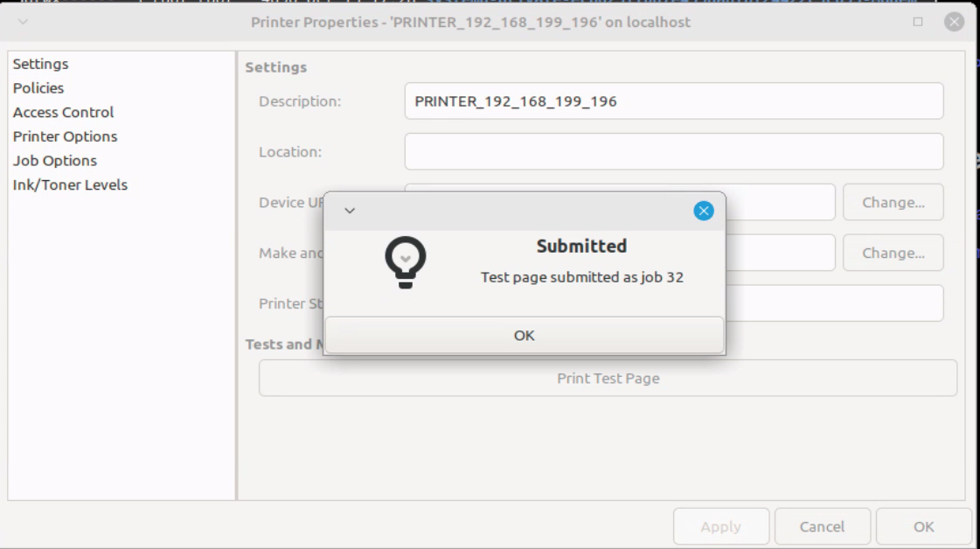Edit the printer Description field
Screen dimensions: 980x549
[674, 101]
